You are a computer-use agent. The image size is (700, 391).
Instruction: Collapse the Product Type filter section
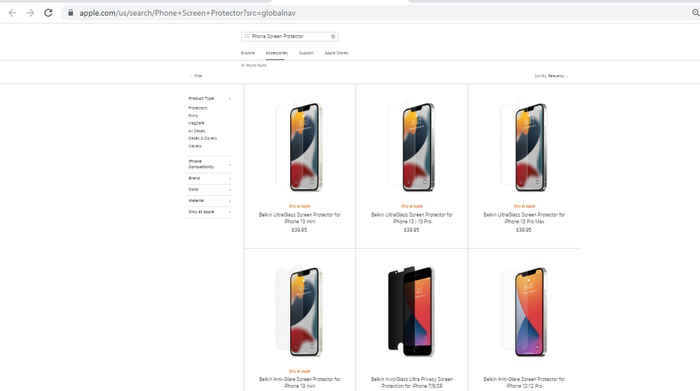pyautogui.click(x=209, y=98)
